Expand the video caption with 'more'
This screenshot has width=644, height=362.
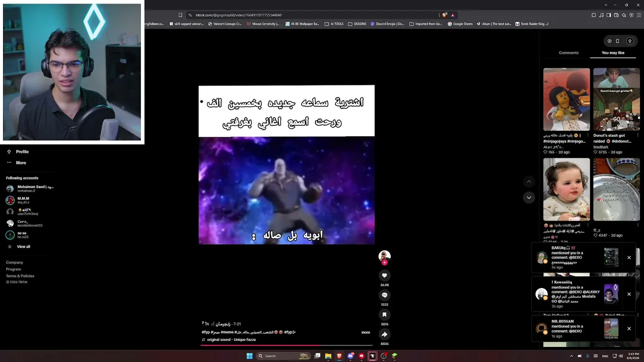coord(366,332)
